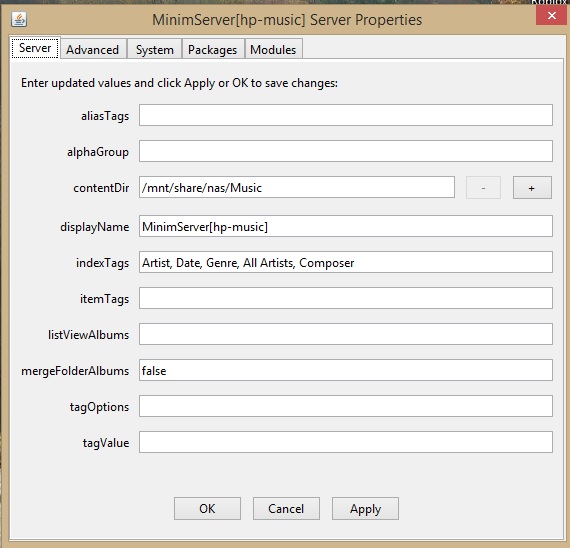
Task: Open the System tab
Action: 154,49
